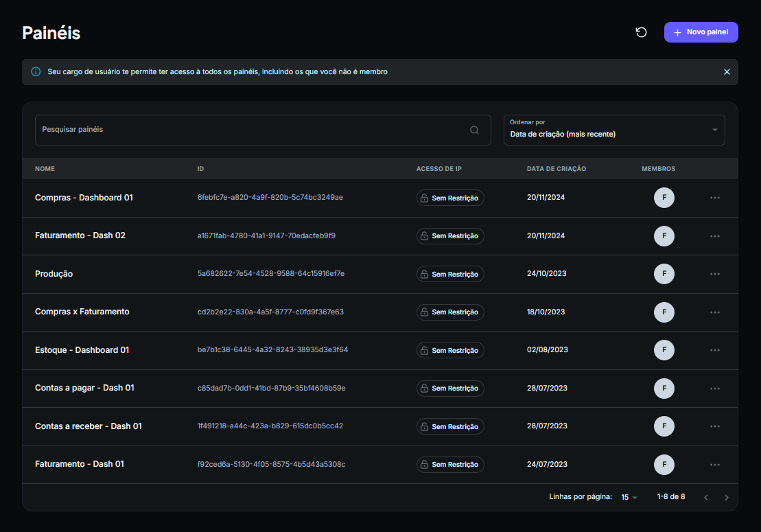
Task: Click creation date 24/07/2023
Action: point(547,464)
